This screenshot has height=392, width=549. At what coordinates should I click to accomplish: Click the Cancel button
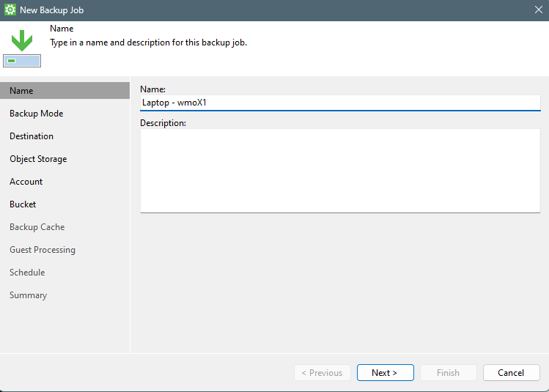point(511,373)
